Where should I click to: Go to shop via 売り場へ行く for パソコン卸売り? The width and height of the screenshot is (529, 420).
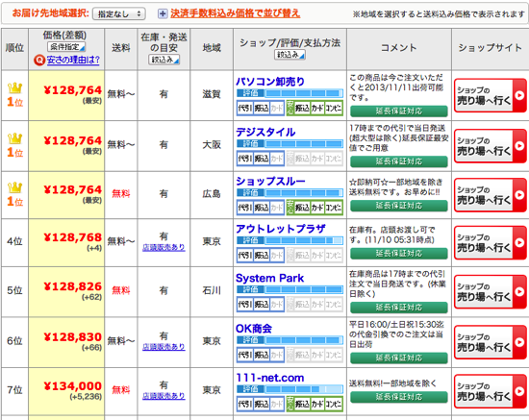(x=491, y=96)
